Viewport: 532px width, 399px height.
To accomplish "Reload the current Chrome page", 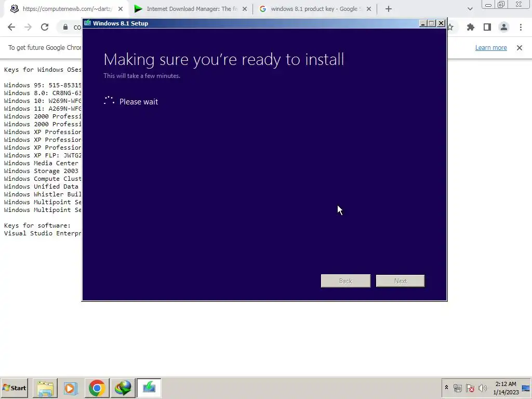I will (x=45, y=27).
